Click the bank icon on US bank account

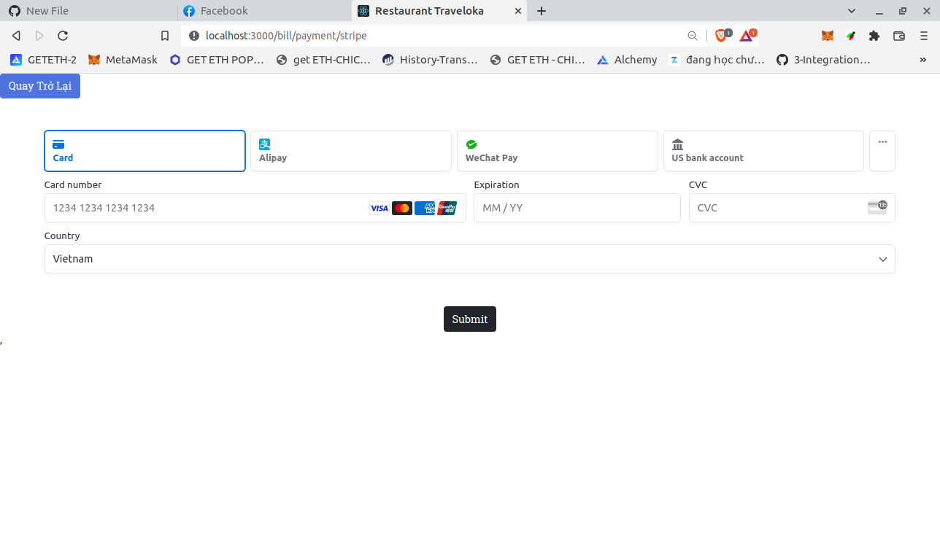(x=677, y=144)
